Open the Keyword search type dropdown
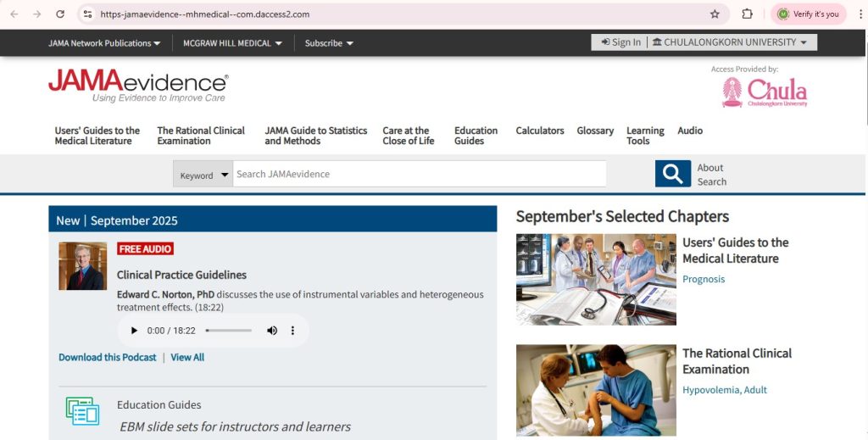 pyautogui.click(x=203, y=175)
